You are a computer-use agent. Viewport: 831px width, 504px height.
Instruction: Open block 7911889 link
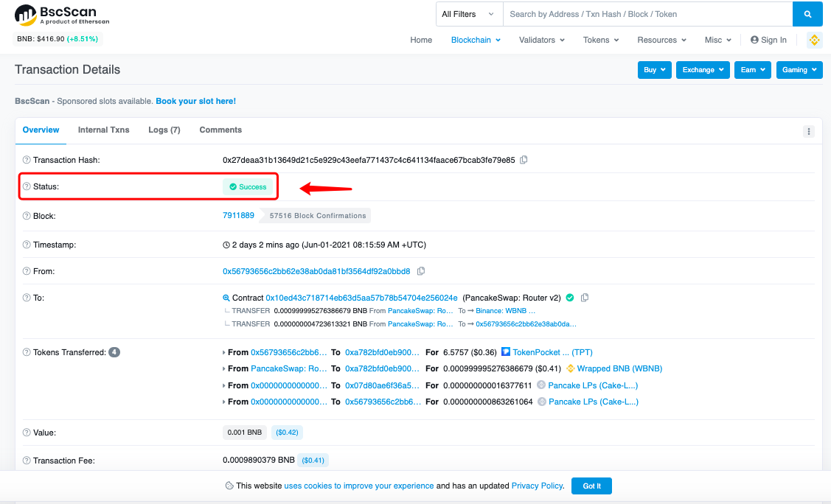click(x=238, y=215)
